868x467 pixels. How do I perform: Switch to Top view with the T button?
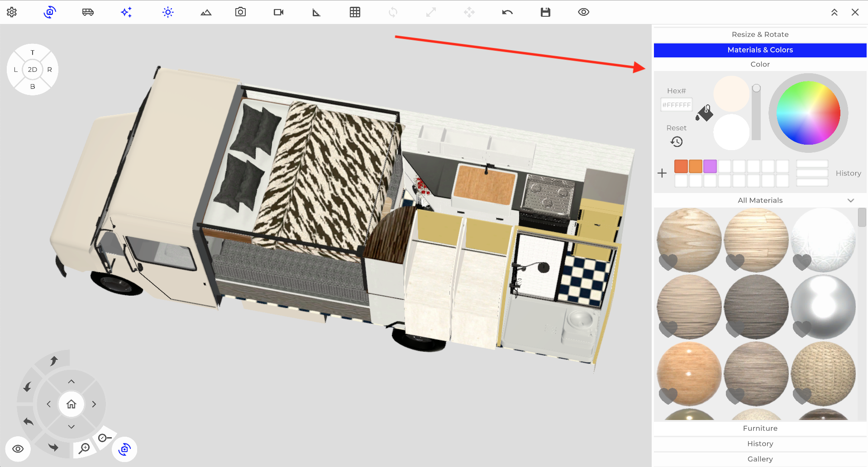pos(33,52)
